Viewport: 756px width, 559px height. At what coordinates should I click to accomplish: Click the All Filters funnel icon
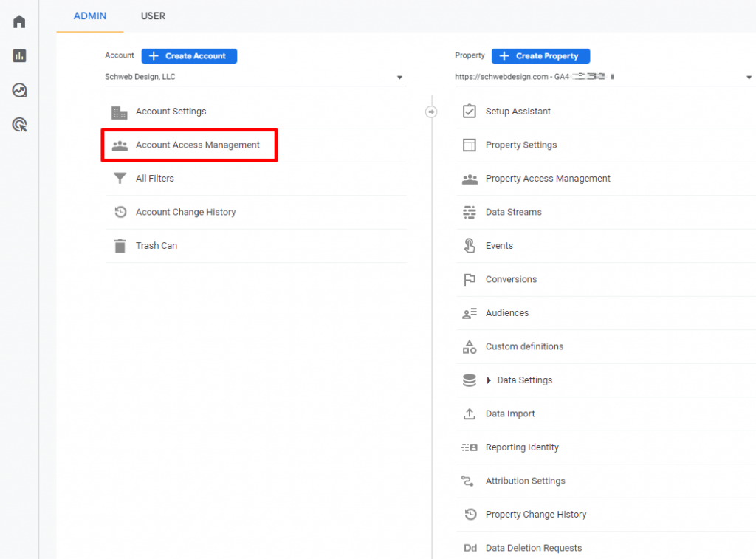[120, 179]
